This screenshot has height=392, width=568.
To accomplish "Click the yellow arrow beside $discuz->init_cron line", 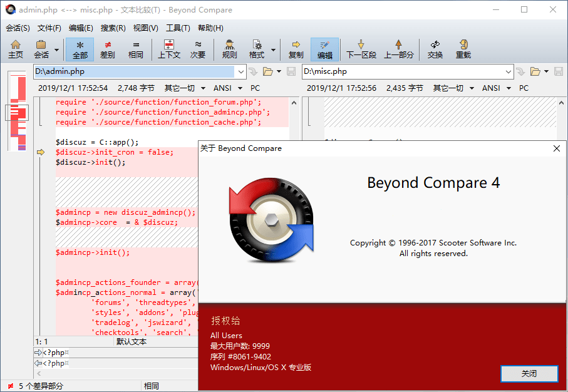I will (x=41, y=152).
